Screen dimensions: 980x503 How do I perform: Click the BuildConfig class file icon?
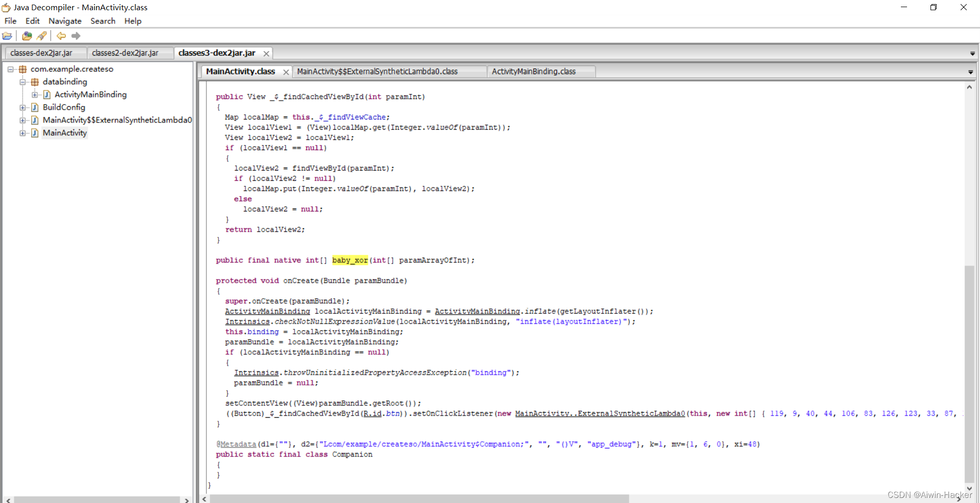click(35, 107)
